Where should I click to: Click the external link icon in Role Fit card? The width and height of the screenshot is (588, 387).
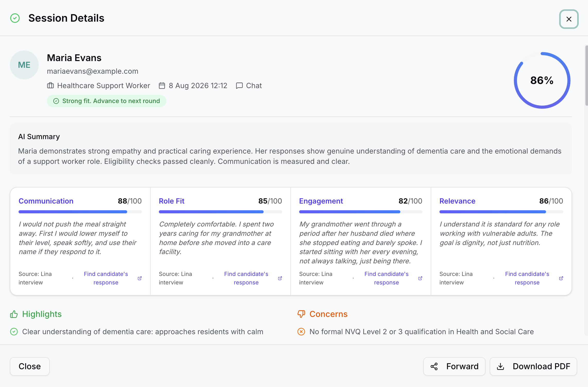pyautogui.click(x=280, y=278)
